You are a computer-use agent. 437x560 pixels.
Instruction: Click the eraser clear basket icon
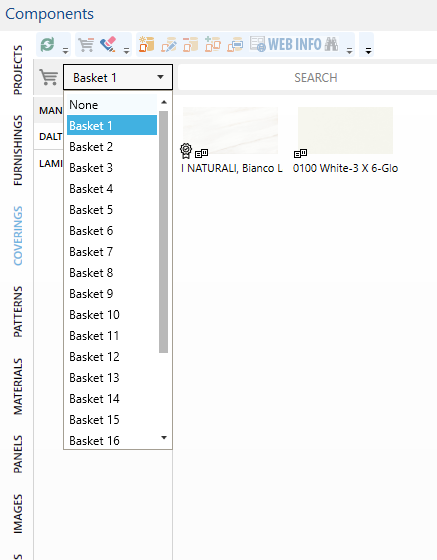click(108, 44)
